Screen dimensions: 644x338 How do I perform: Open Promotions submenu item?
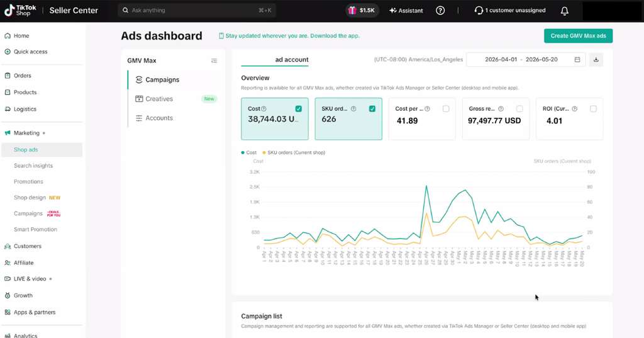(x=28, y=181)
